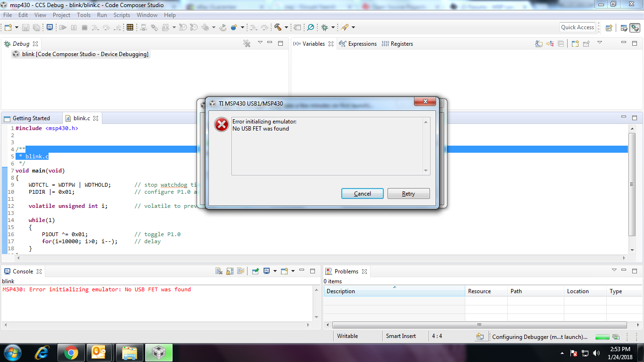
Task: Open Internet Explorer from the taskbar
Action: coord(43,353)
